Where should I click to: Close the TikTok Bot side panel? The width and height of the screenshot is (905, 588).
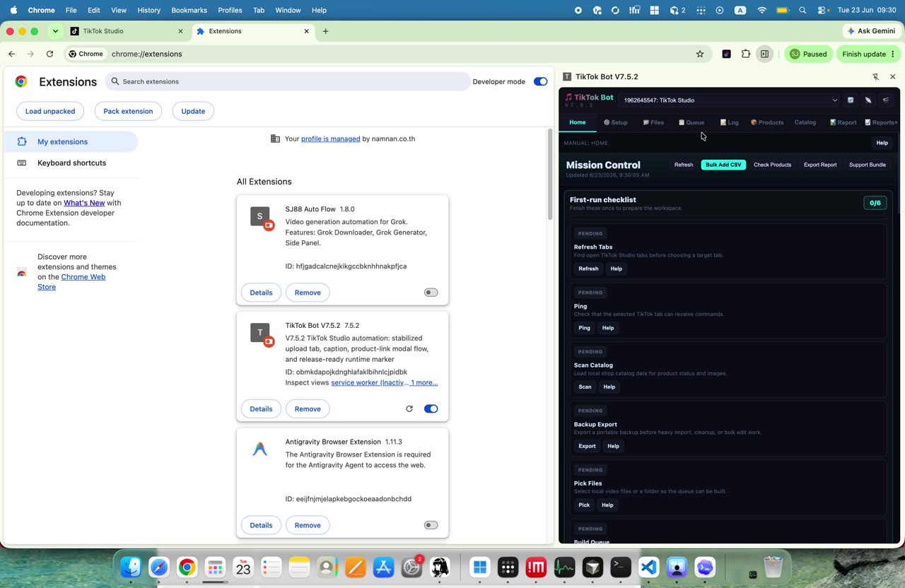[x=892, y=76]
